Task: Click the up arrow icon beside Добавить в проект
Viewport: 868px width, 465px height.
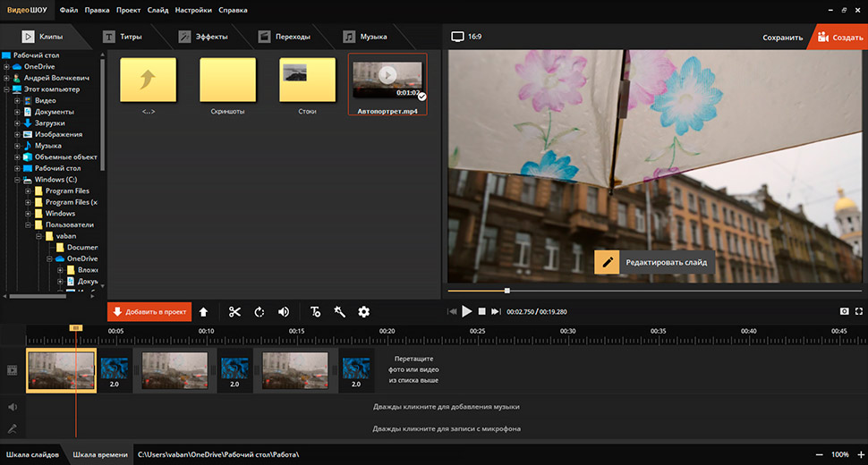Action: click(203, 312)
